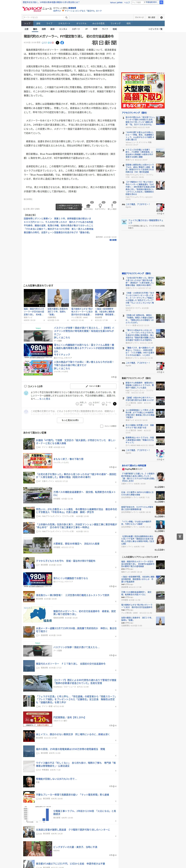
Task: Click the web search field at top right
Action: [x=145, y=2]
